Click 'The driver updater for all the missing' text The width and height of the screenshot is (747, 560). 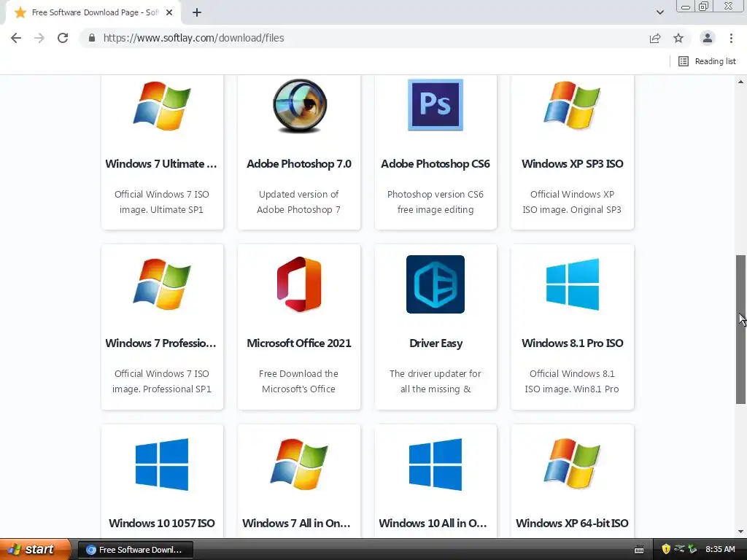436,381
